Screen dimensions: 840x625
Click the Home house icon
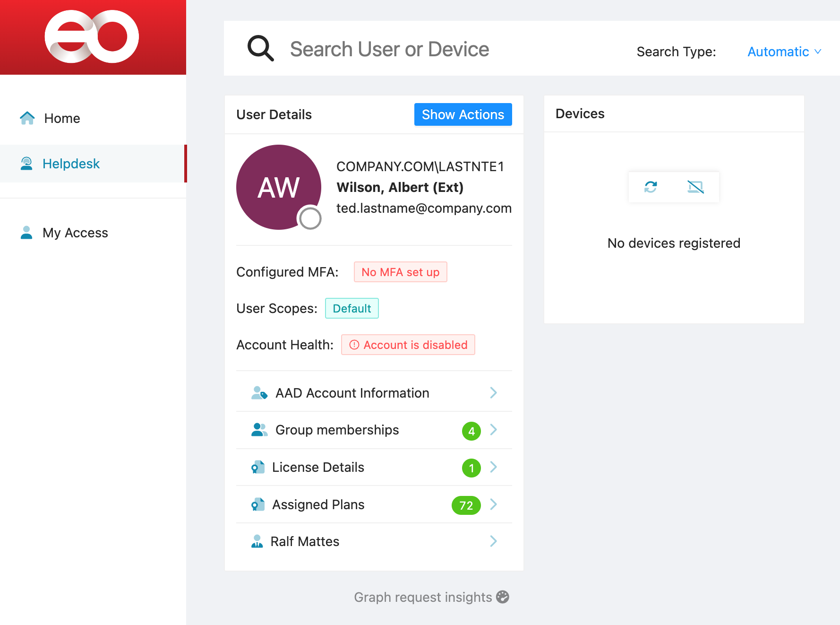click(x=27, y=118)
